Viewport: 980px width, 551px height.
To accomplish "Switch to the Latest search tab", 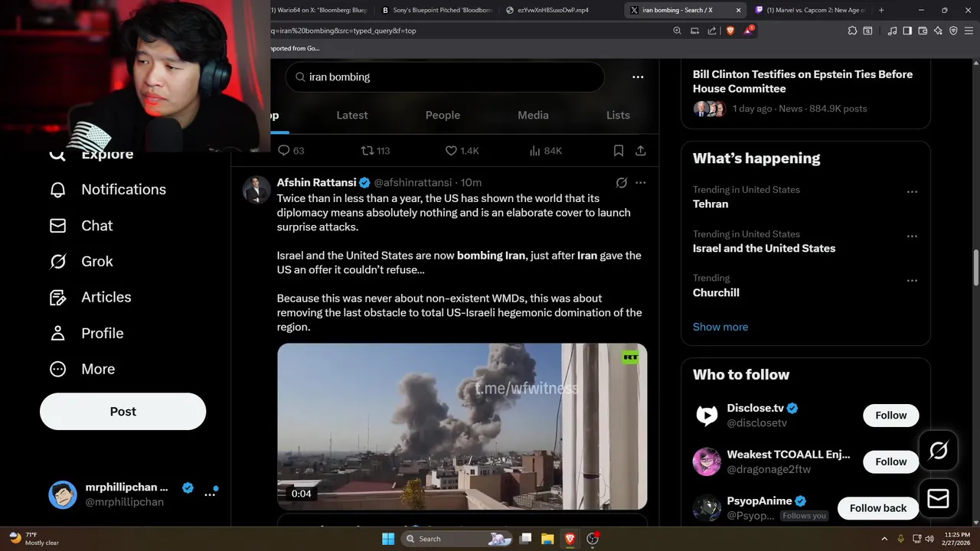I will coord(352,116).
